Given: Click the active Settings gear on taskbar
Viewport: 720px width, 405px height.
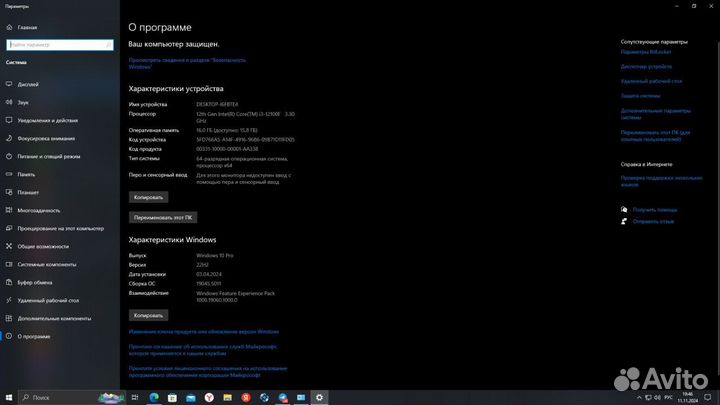Looking at the screenshot, I should [319, 397].
